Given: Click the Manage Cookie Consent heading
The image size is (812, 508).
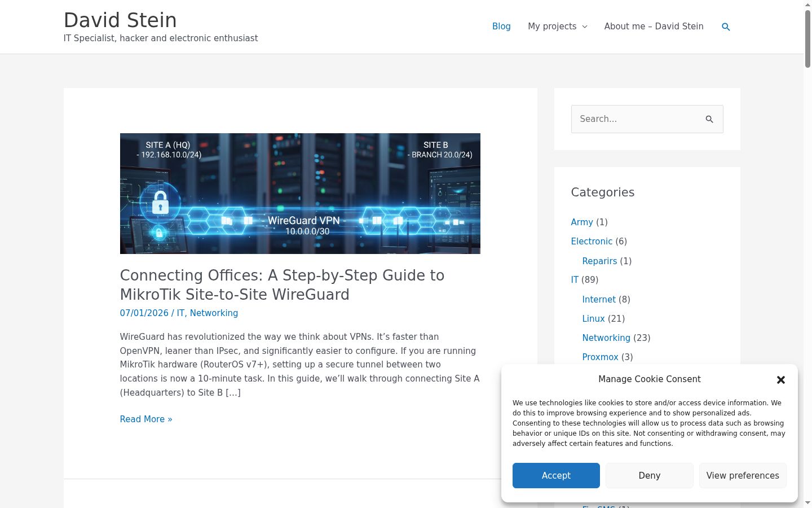Looking at the screenshot, I should pos(650,379).
